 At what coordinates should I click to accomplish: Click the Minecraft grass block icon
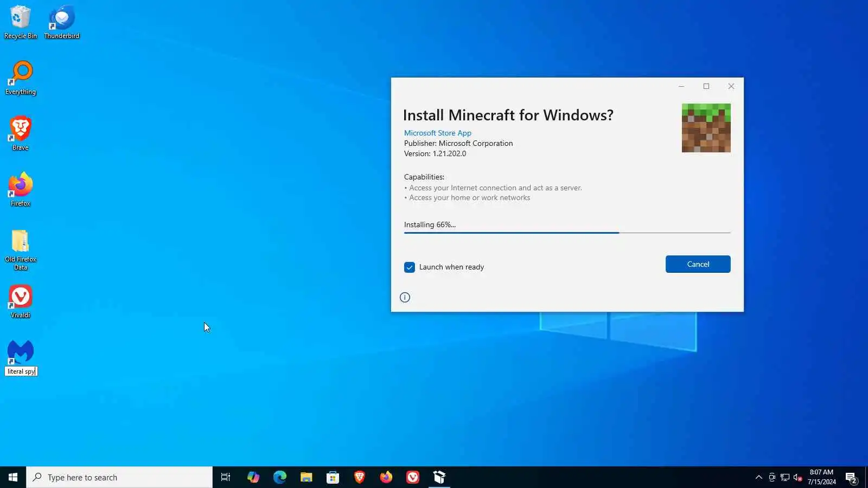(706, 128)
